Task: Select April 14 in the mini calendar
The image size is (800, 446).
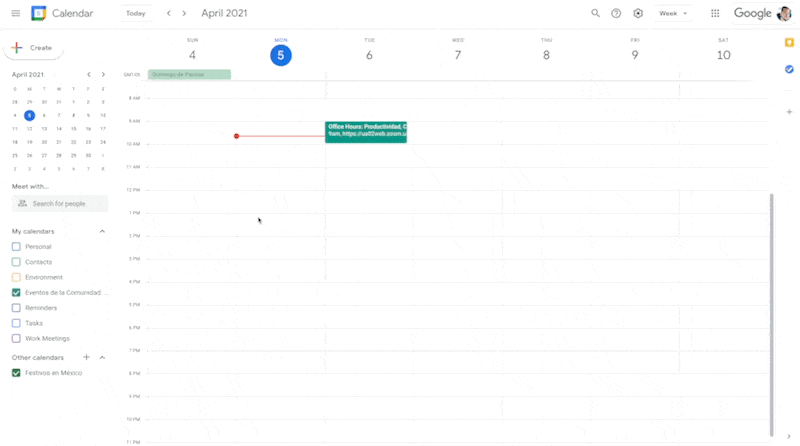Action: click(59, 129)
